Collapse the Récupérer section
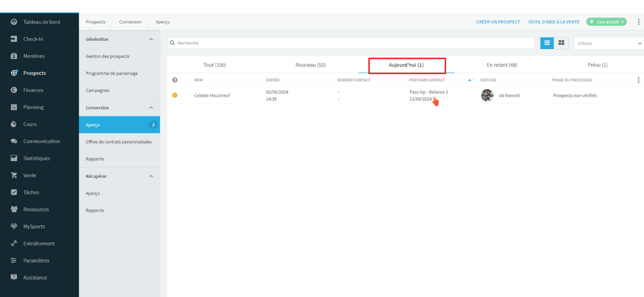This screenshot has width=644, height=297. coord(151,176)
